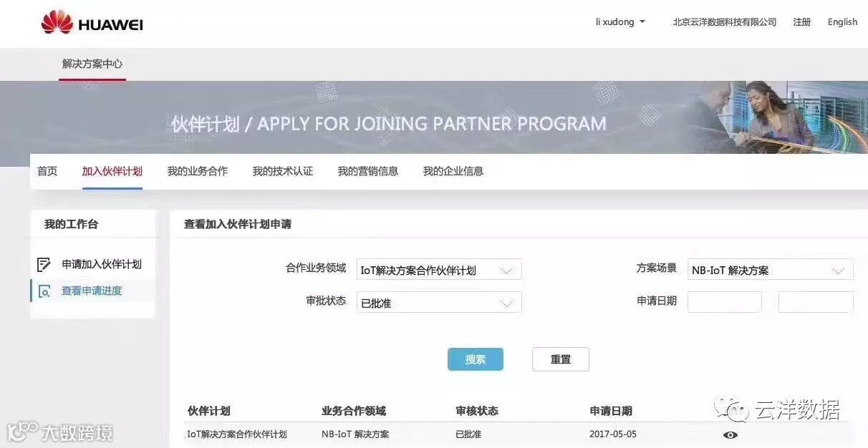
Task: Click the end 申请日期 input field
Action: [x=816, y=302]
